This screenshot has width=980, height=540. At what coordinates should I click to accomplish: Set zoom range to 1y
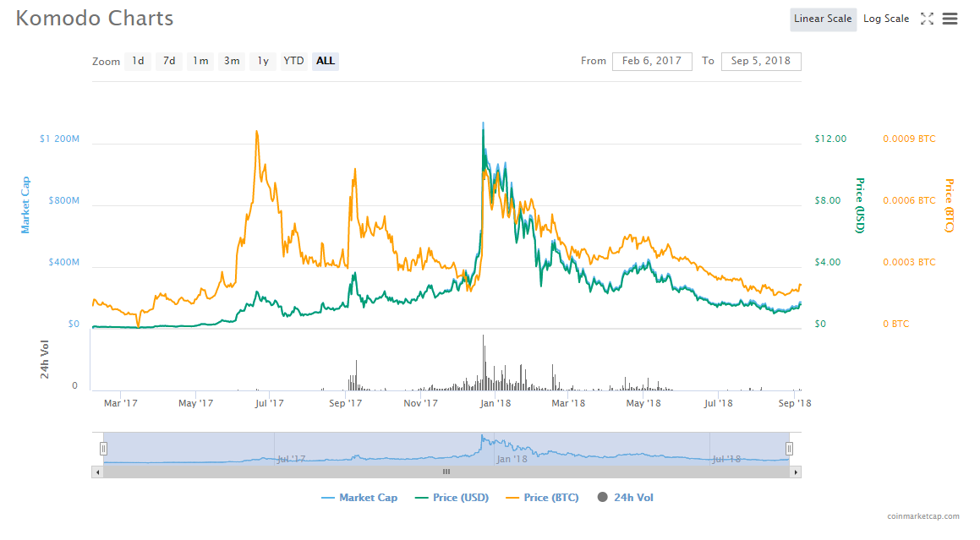[262, 61]
